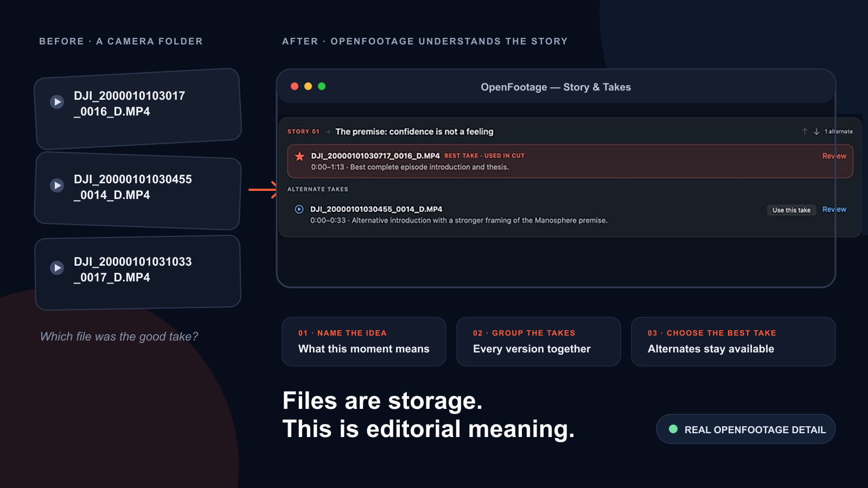Maximize the OpenFootage window using the green dot

tap(322, 86)
